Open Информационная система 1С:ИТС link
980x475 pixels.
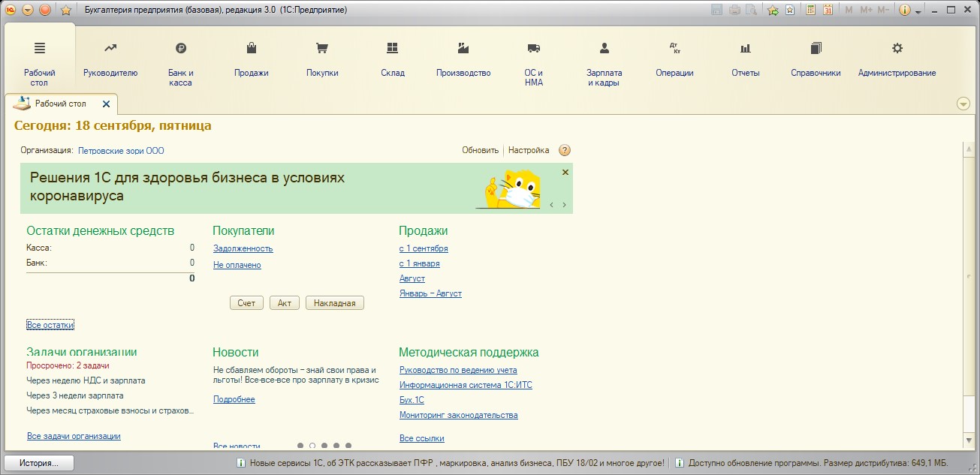coord(466,385)
